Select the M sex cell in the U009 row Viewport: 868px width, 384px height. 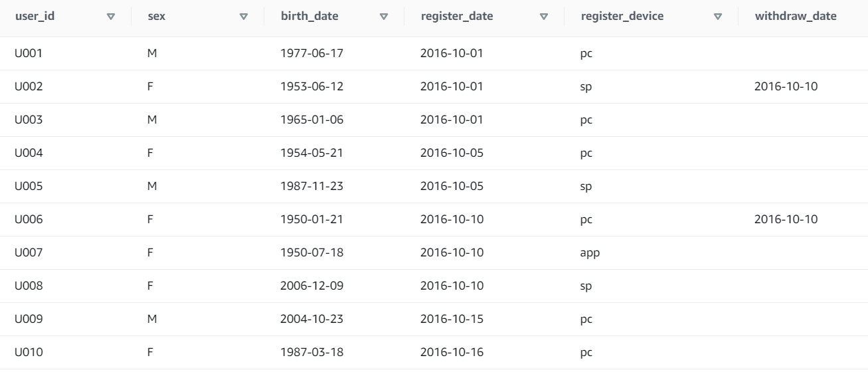point(152,319)
